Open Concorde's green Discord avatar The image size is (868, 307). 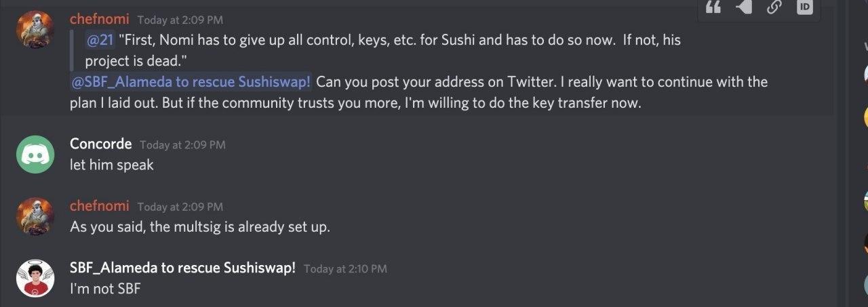point(35,155)
